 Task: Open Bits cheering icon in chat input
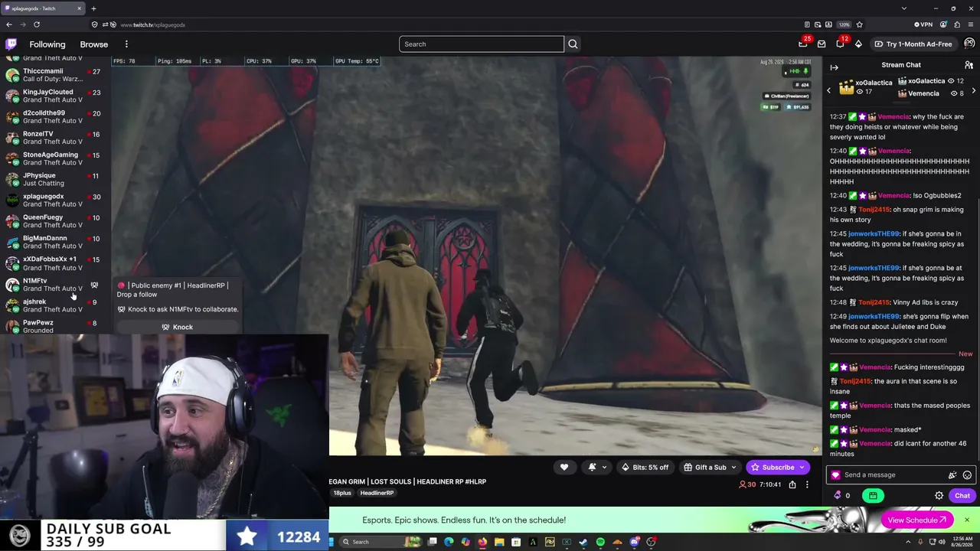point(952,475)
